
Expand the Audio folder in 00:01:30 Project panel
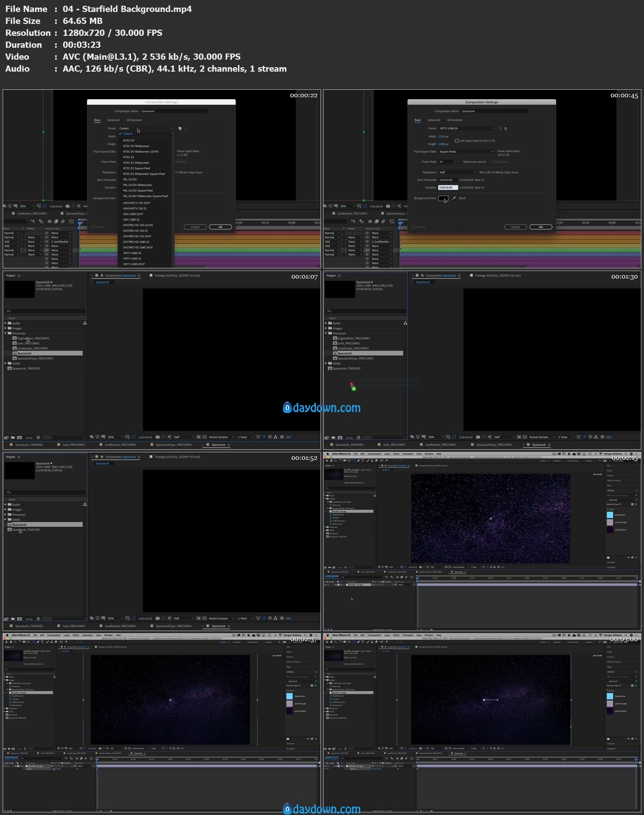pos(326,323)
